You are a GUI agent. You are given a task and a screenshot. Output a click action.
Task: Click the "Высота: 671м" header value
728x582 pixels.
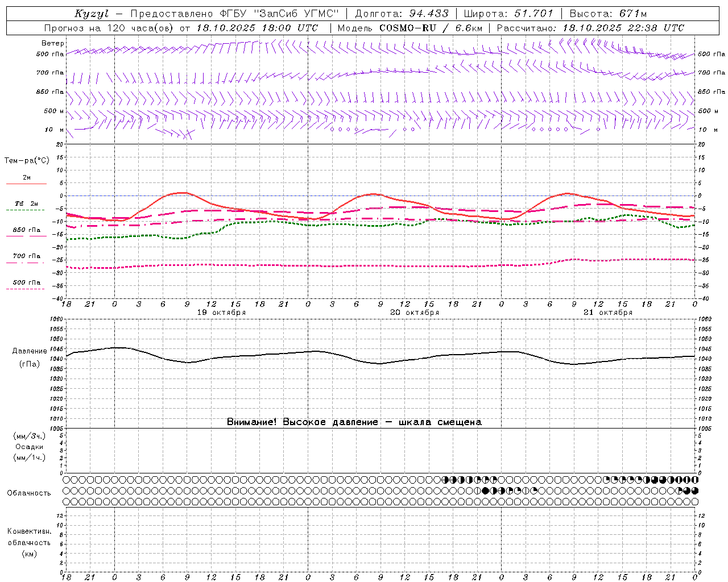coord(608,14)
